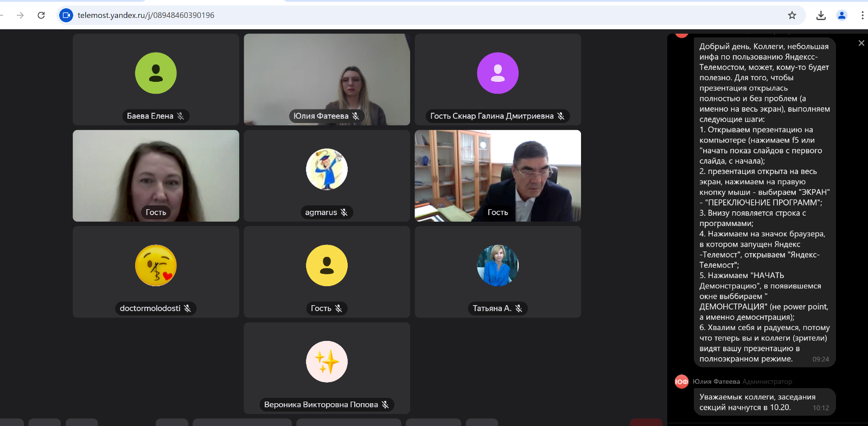The image size is (868, 426).
Task: Open the Chrome profile avatar
Action: pos(842,15)
